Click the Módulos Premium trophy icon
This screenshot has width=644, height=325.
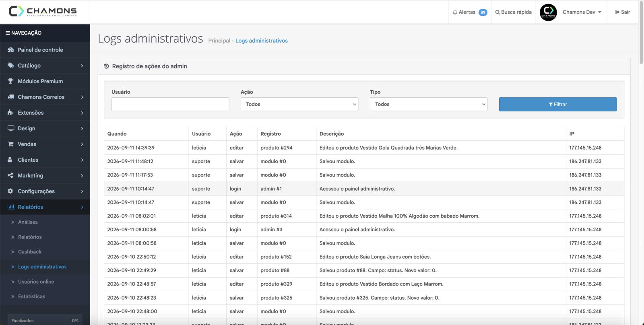[x=10, y=81]
